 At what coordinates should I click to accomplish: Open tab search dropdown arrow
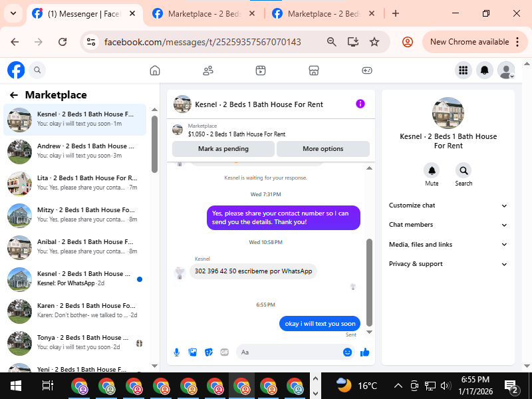click(13, 13)
